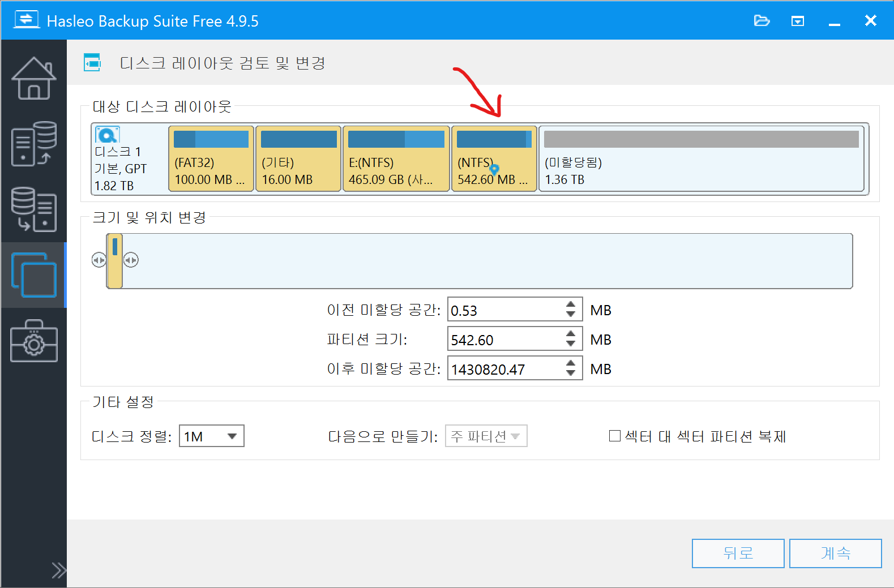Increase 파티션 크기 value with up arrow
894x588 pixels.
coord(571,334)
